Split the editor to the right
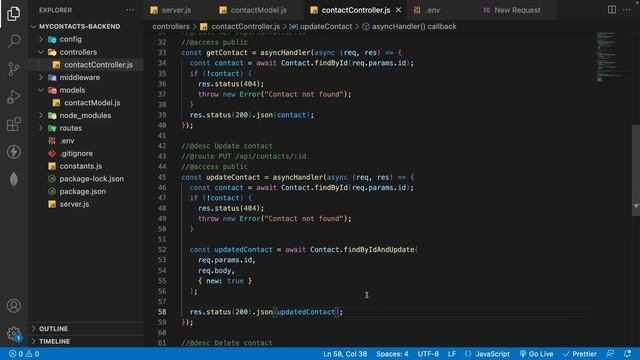 611,9
